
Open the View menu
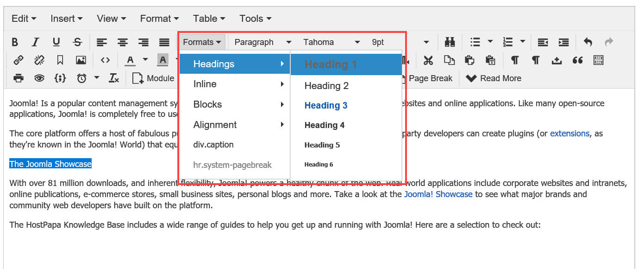coord(111,19)
